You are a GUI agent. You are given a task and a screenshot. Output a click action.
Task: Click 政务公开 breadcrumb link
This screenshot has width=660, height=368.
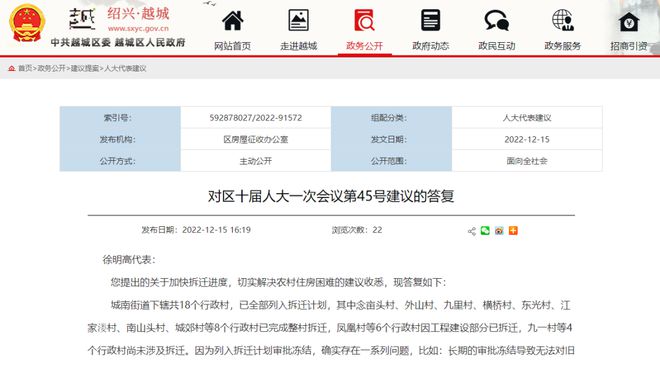pos(51,68)
